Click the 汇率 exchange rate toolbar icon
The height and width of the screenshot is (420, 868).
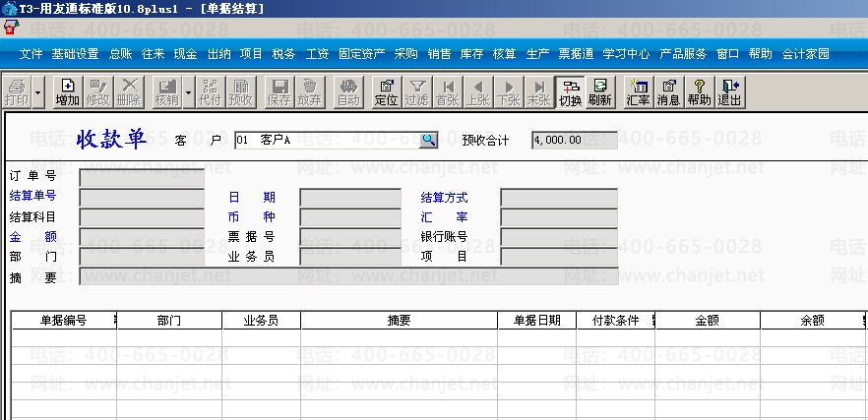click(638, 91)
